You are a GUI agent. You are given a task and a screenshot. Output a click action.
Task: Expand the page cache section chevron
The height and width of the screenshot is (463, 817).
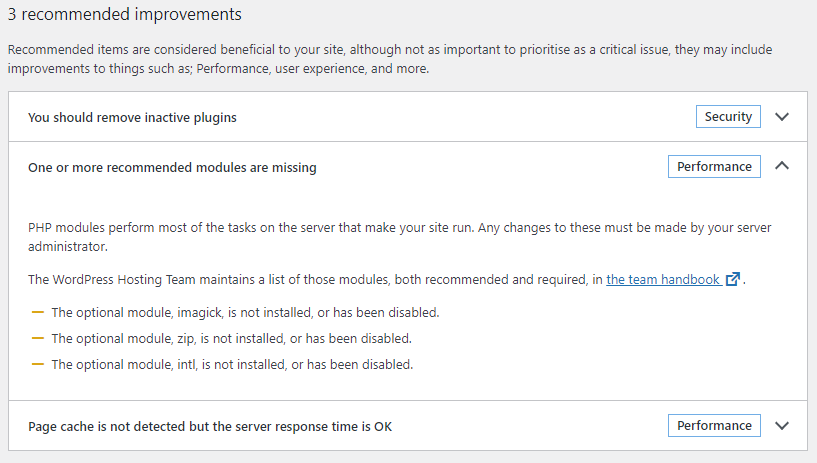pyautogui.click(x=782, y=426)
